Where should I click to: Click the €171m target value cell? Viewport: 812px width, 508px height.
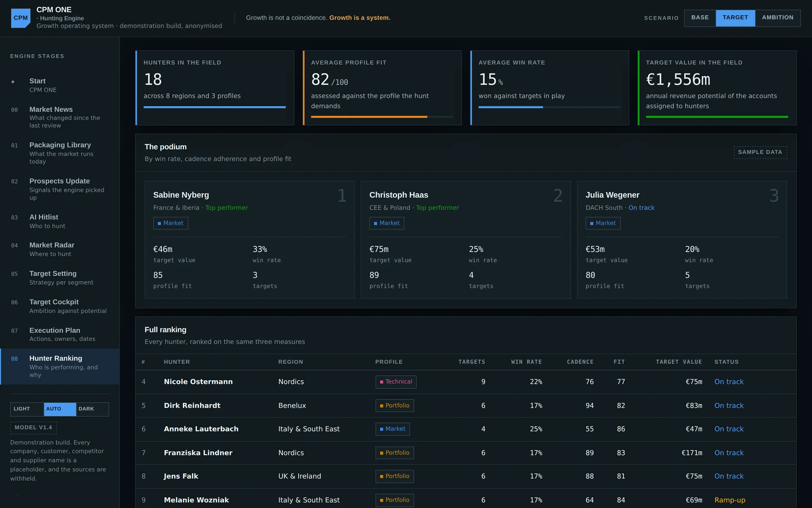[692, 453]
